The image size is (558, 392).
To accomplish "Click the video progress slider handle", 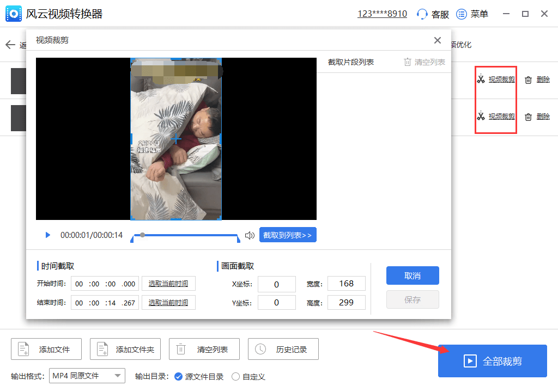I will pos(143,235).
